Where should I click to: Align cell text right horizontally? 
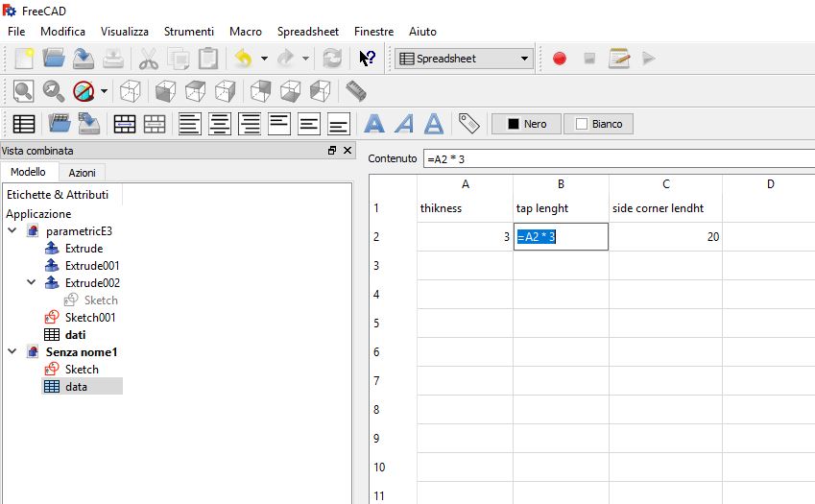click(250, 124)
